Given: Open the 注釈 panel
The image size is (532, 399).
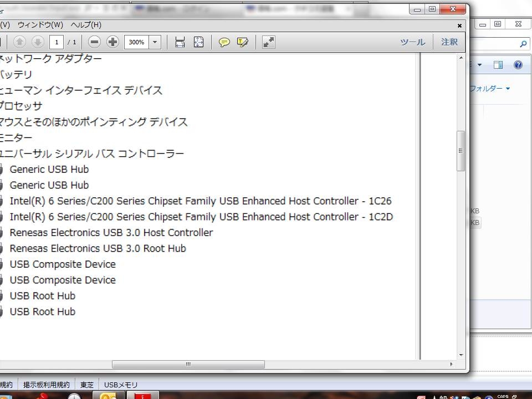Looking at the screenshot, I should coord(449,42).
